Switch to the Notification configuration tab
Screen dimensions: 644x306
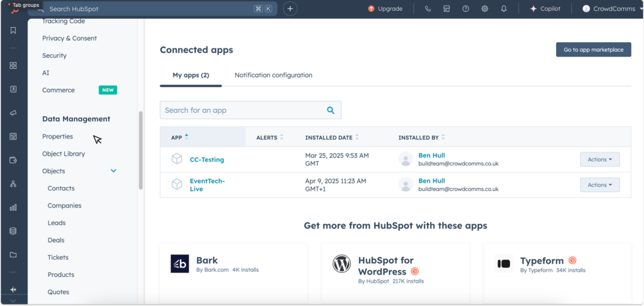[273, 75]
